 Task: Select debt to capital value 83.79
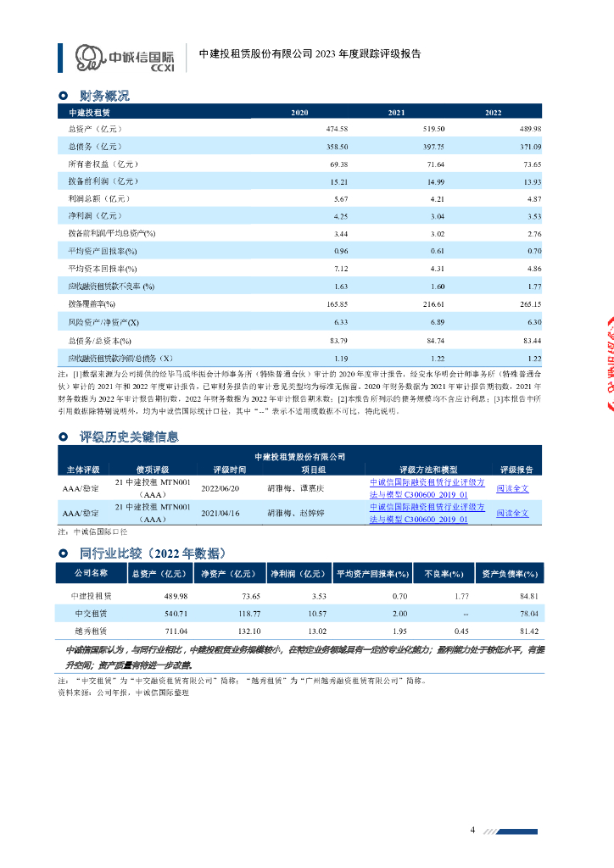pos(339,341)
